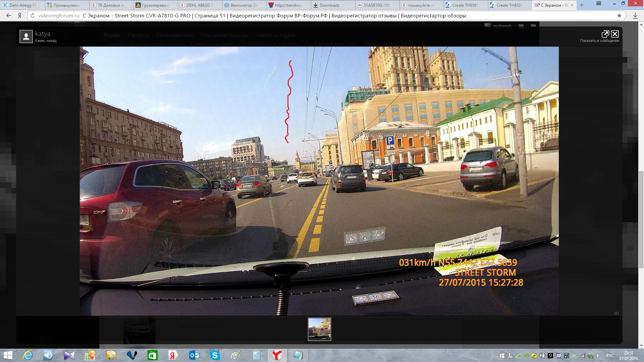The height and width of the screenshot is (362, 644).
Task: Close the image lightbox overlay
Action: point(615,34)
